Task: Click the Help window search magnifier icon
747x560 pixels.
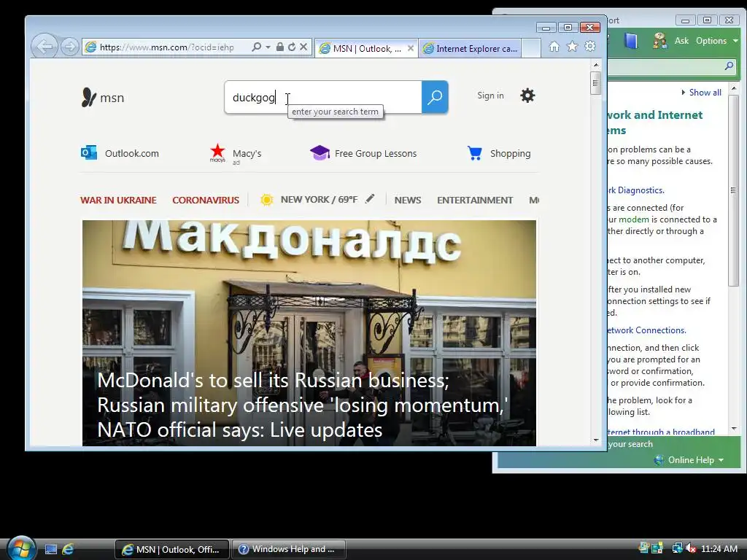Action: tap(729, 66)
